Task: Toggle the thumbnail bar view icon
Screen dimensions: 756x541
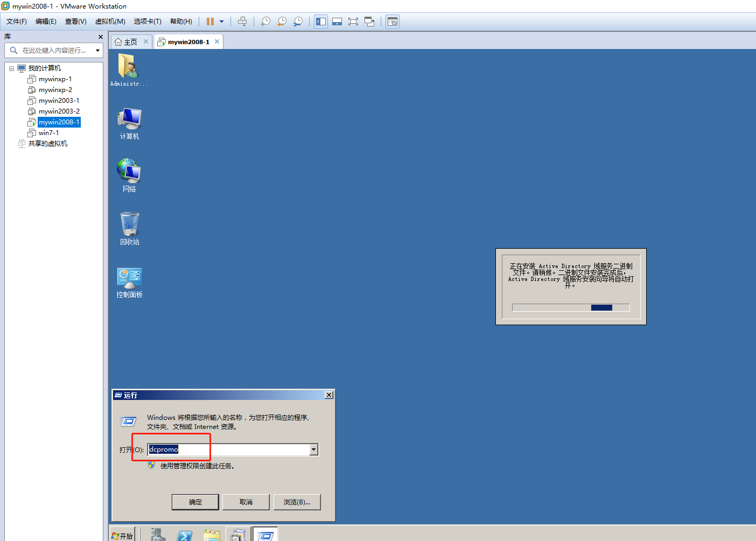Action: tap(337, 22)
